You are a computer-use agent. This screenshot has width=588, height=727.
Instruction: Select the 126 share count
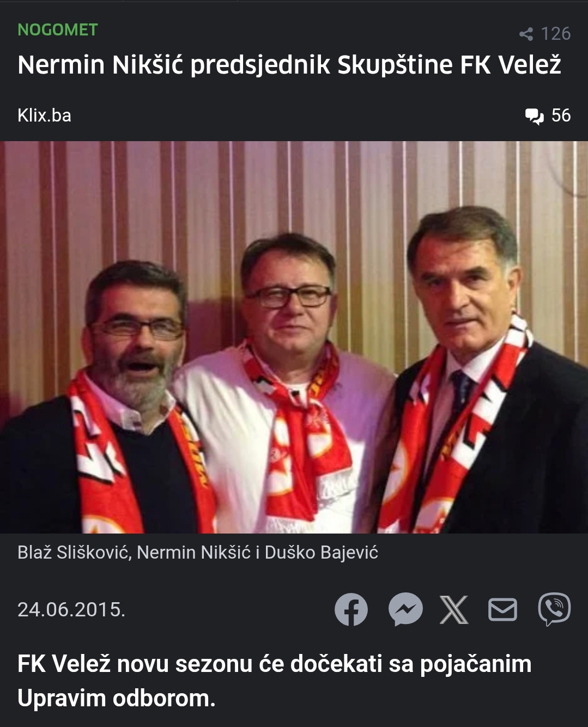556,34
